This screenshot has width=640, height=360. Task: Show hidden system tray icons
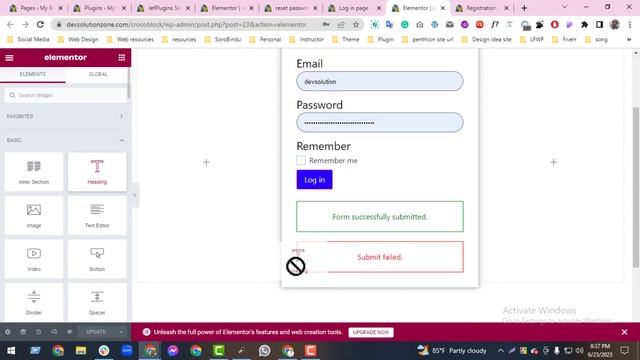(500, 351)
